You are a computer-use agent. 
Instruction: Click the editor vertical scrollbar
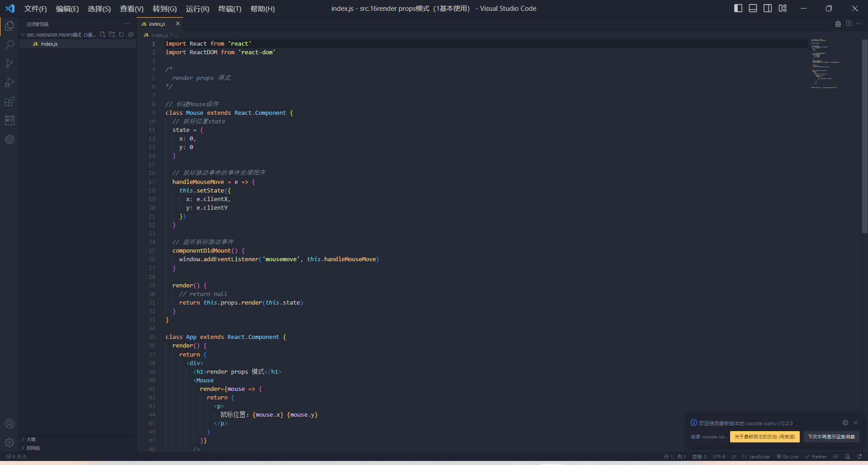point(864,136)
